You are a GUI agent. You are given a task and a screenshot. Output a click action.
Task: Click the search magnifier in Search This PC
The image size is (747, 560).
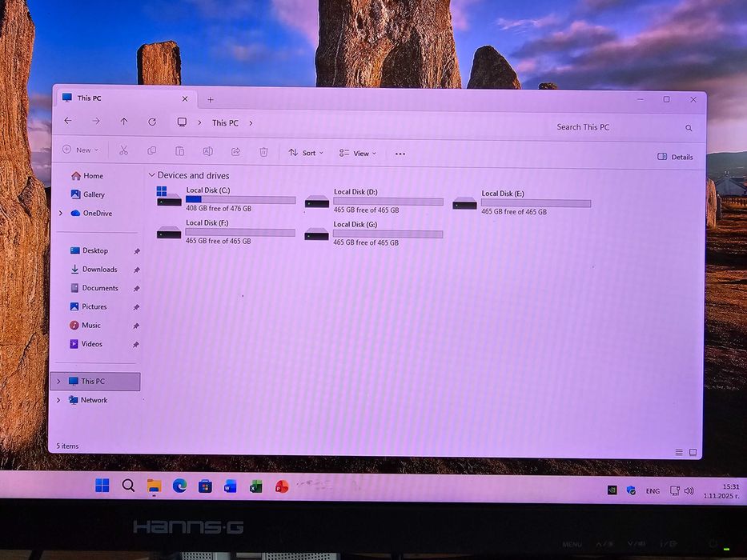(x=689, y=128)
